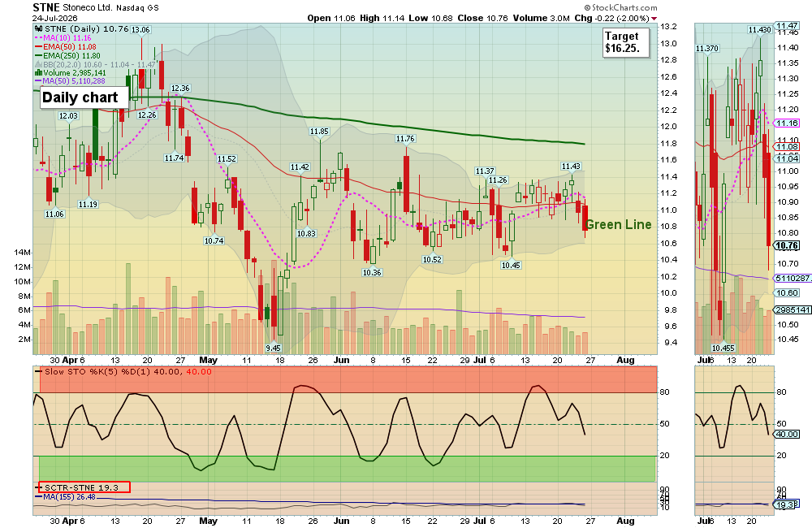Viewport: 812px width, 528px height.
Task: Click the 12.36 price label
Action: [x=180, y=88]
